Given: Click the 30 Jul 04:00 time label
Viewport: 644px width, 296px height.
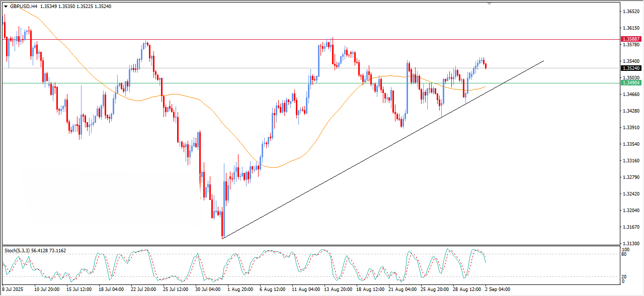Looking at the screenshot, I should point(208,289).
